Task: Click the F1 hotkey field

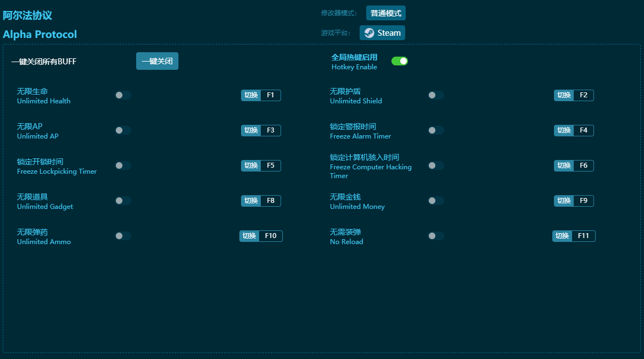Action: coord(271,96)
